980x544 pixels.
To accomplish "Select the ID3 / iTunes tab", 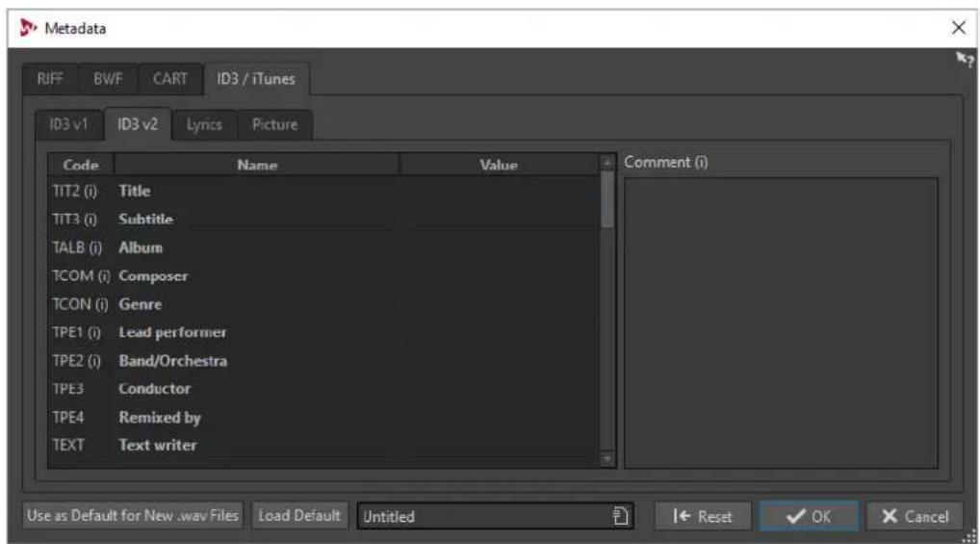I will pyautogui.click(x=256, y=79).
